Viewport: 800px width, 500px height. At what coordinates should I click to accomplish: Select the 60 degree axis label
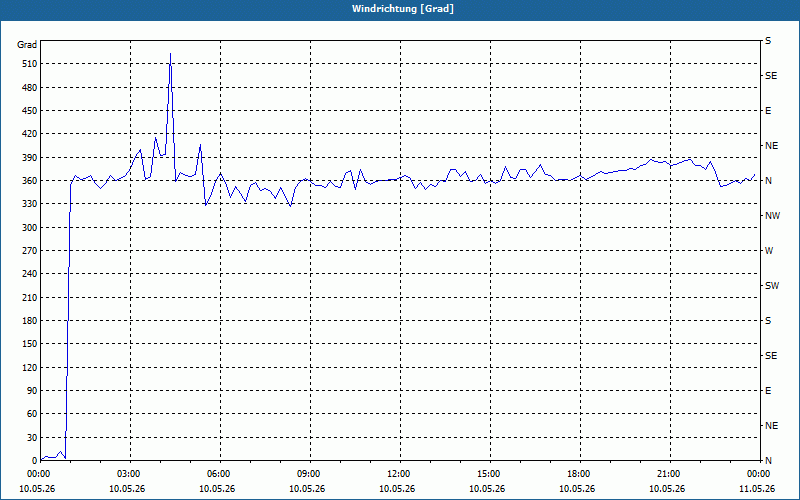pos(32,414)
